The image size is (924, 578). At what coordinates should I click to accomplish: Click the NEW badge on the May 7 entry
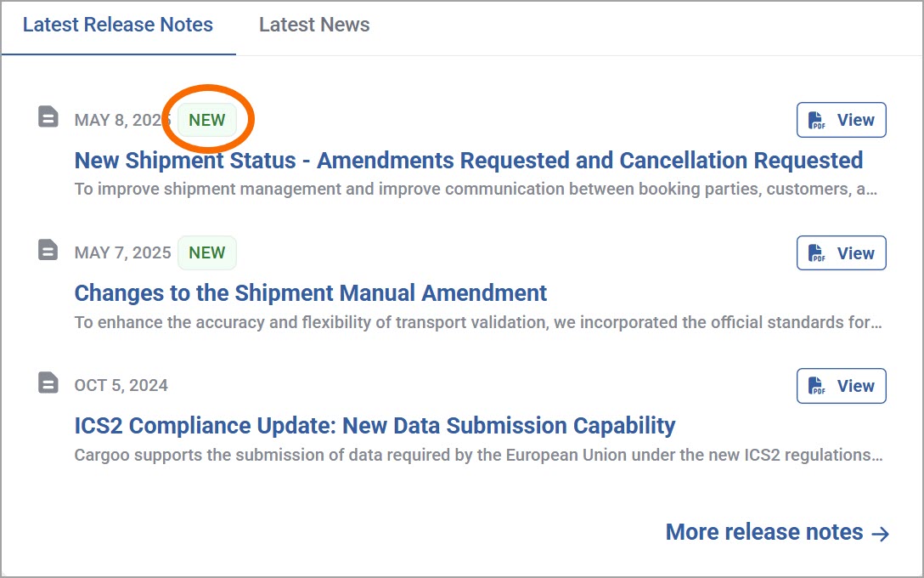pos(207,252)
